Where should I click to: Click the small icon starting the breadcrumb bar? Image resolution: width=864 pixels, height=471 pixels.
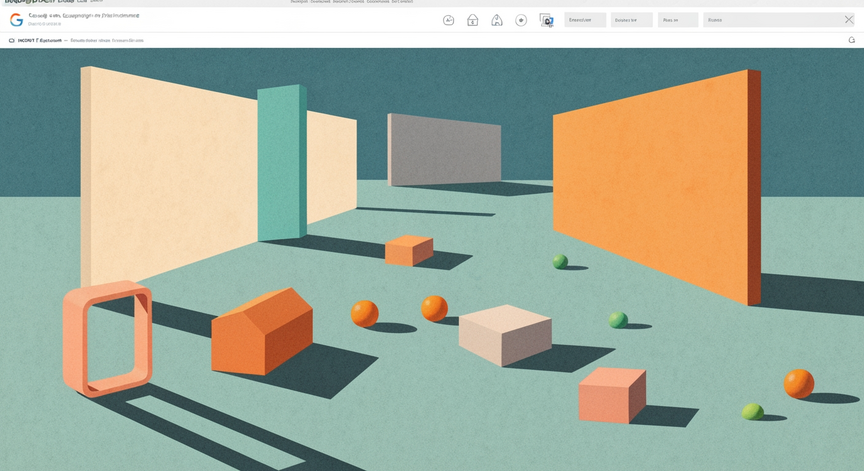pos(12,40)
